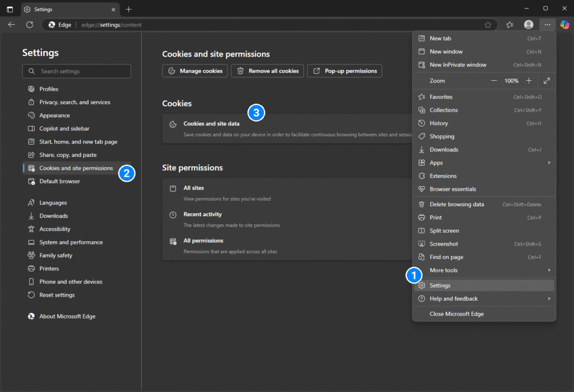Open the Settings and more ellipsis button

(548, 25)
